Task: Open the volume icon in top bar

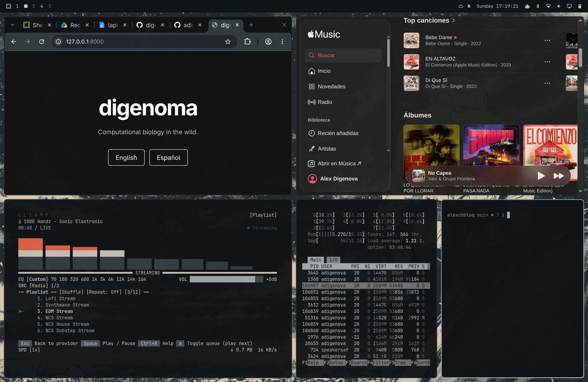Action: click(559, 6)
